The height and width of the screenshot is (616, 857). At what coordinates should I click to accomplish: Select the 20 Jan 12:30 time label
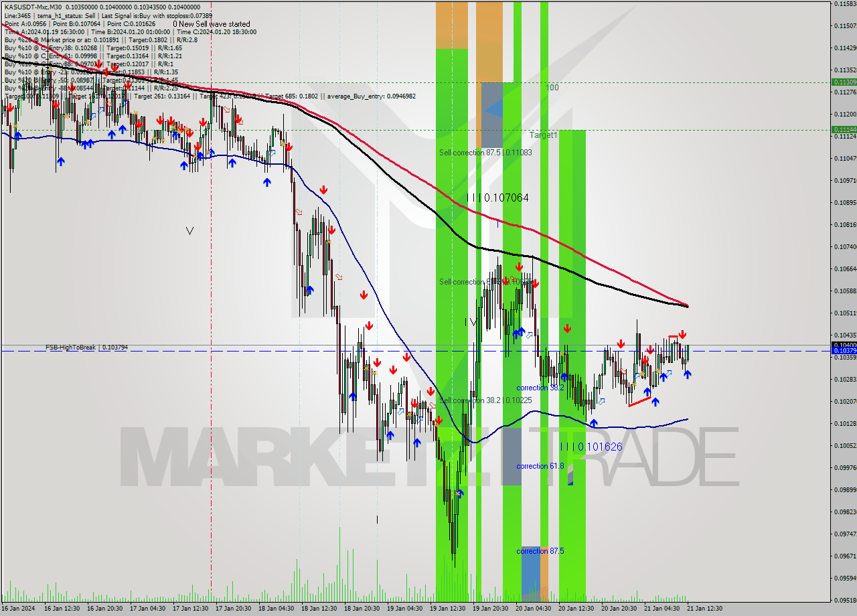pos(576,609)
